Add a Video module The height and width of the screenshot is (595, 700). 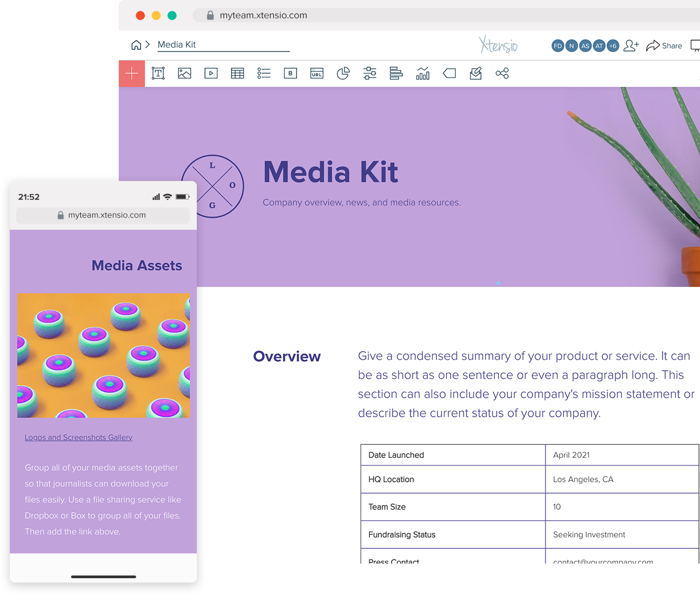click(x=211, y=73)
